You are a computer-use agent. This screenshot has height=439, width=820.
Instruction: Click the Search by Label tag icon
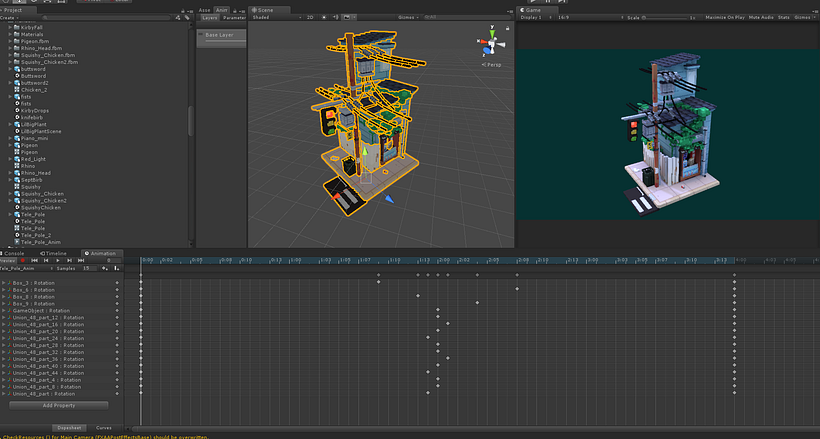pyautogui.click(x=187, y=18)
